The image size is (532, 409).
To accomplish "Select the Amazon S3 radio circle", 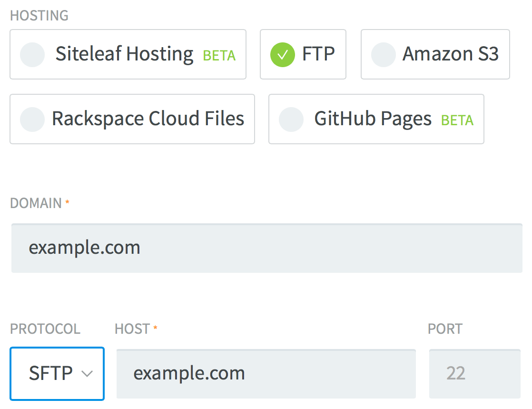I will [384, 55].
